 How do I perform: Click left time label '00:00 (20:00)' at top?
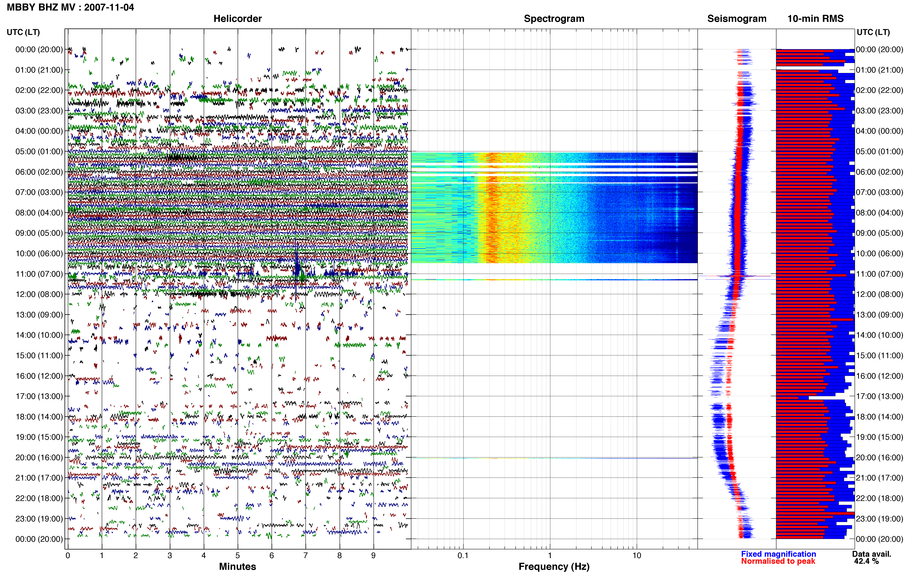click(39, 49)
